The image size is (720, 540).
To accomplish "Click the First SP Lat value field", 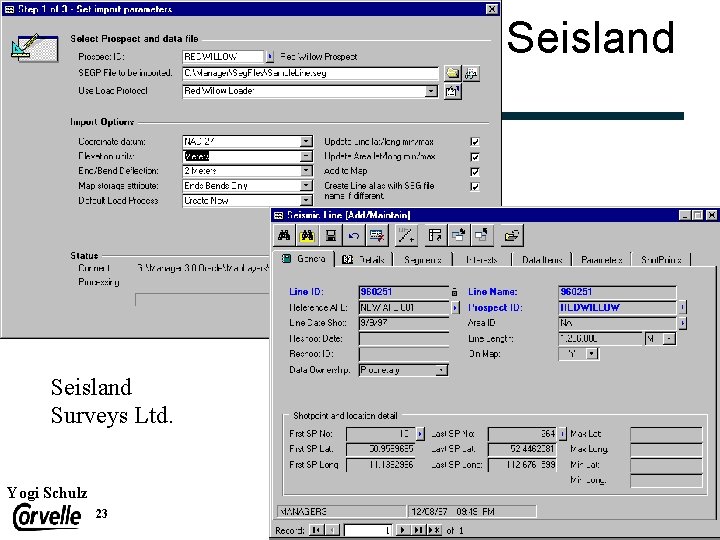I will [x=380, y=449].
